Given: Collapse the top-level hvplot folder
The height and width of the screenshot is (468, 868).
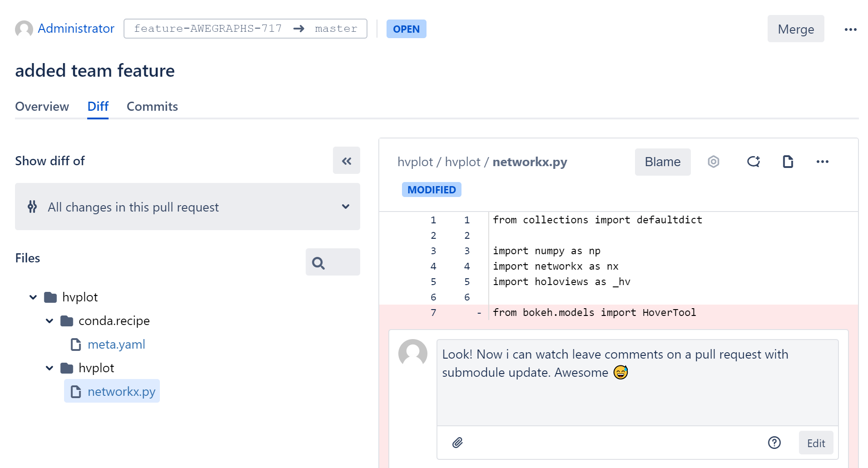Looking at the screenshot, I should click(x=33, y=297).
